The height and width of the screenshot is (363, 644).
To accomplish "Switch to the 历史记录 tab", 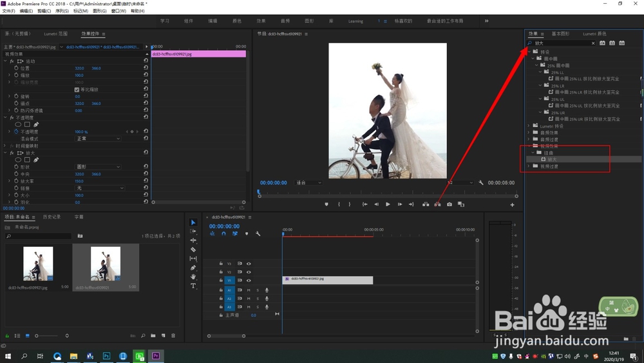I will tap(52, 217).
